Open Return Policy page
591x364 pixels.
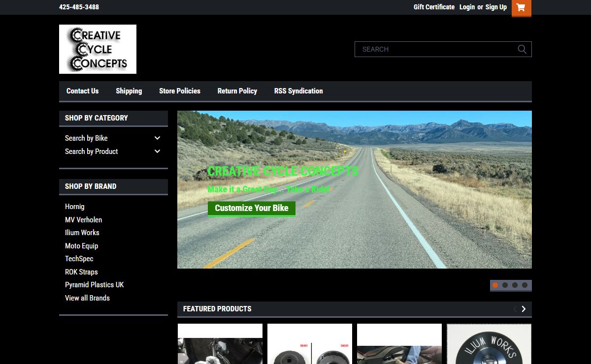(237, 91)
